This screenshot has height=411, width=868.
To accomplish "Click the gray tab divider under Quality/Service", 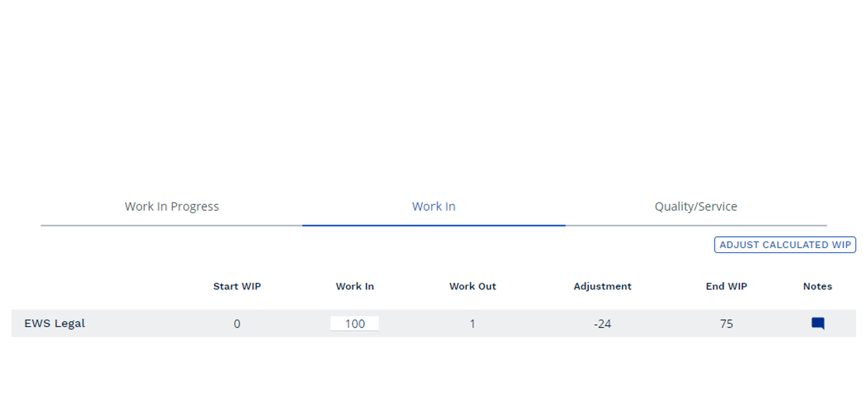I will [x=695, y=226].
